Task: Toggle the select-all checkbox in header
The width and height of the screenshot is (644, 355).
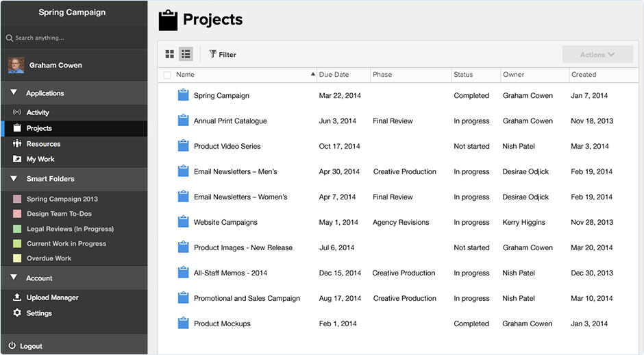Action: tap(167, 75)
